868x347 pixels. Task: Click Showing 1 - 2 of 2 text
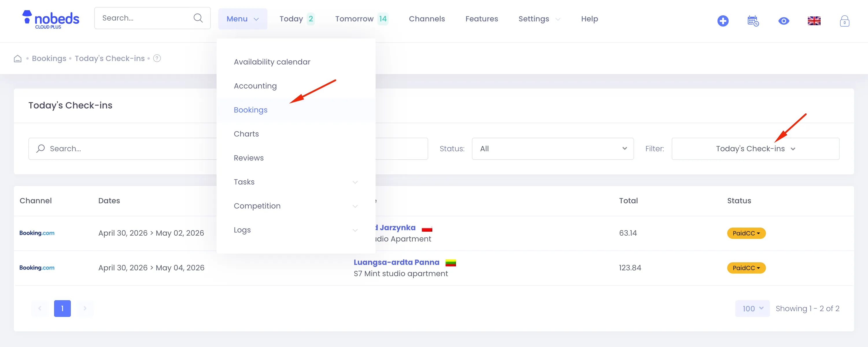click(807, 309)
